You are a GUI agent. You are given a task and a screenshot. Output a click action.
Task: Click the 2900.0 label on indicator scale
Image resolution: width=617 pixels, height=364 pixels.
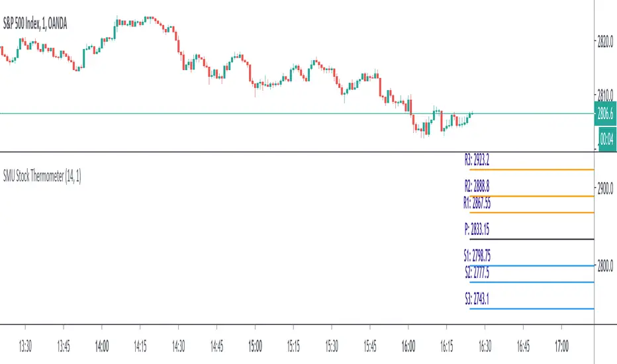606,189
